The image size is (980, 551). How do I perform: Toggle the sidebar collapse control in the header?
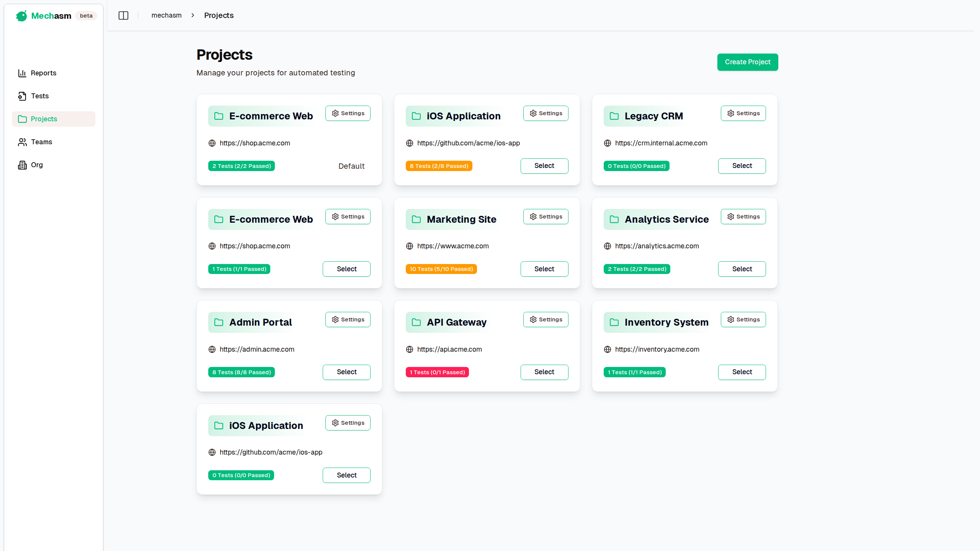(123, 15)
